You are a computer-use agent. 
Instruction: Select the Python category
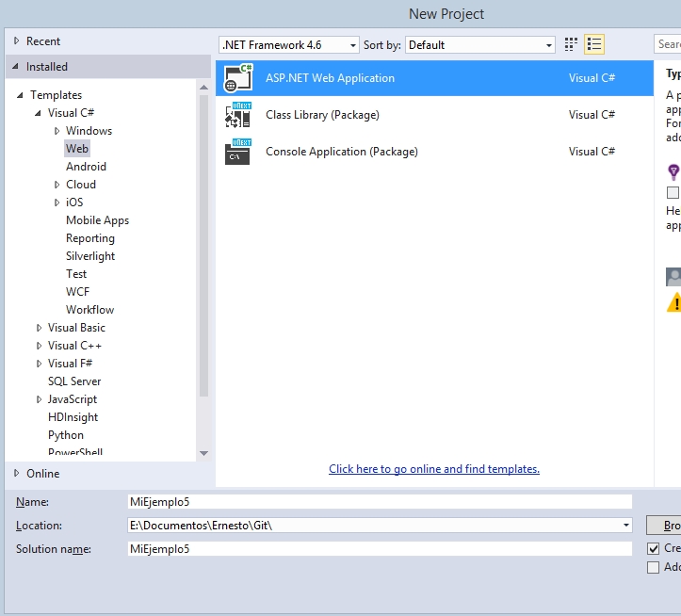(66, 435)
